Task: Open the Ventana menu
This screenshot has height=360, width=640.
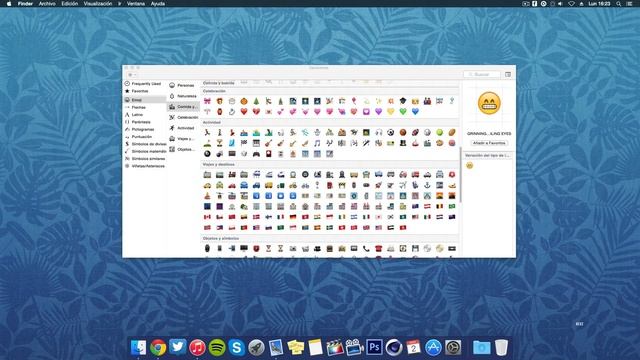Action: point(136,4)
